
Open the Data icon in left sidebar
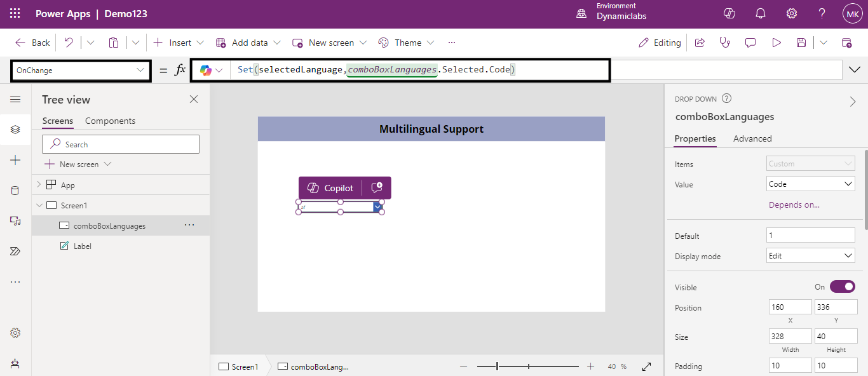pyautogui.click(x=15, y=191)
